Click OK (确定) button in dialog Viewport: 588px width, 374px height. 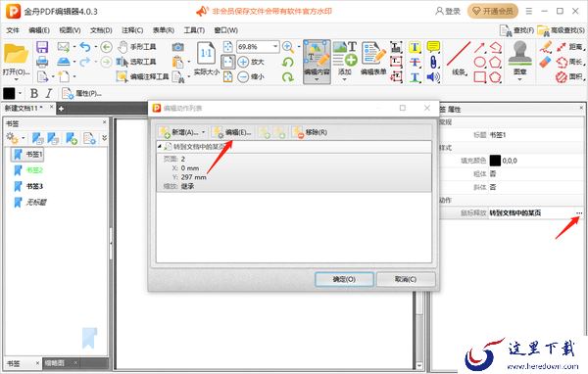click(x=344, y=279)
